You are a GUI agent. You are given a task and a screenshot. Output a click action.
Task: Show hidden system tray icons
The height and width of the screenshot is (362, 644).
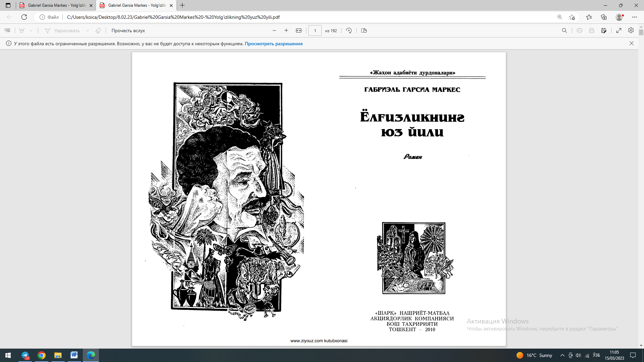tap(562, 355)
